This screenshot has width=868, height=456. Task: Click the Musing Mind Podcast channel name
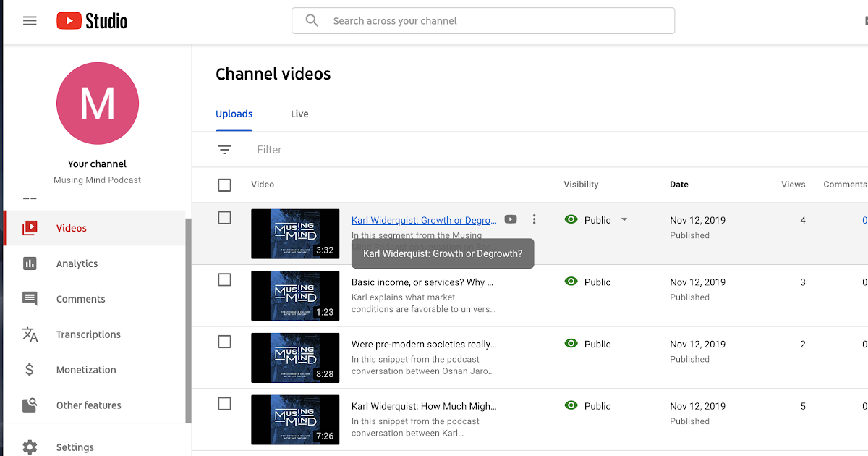(98, 180)
